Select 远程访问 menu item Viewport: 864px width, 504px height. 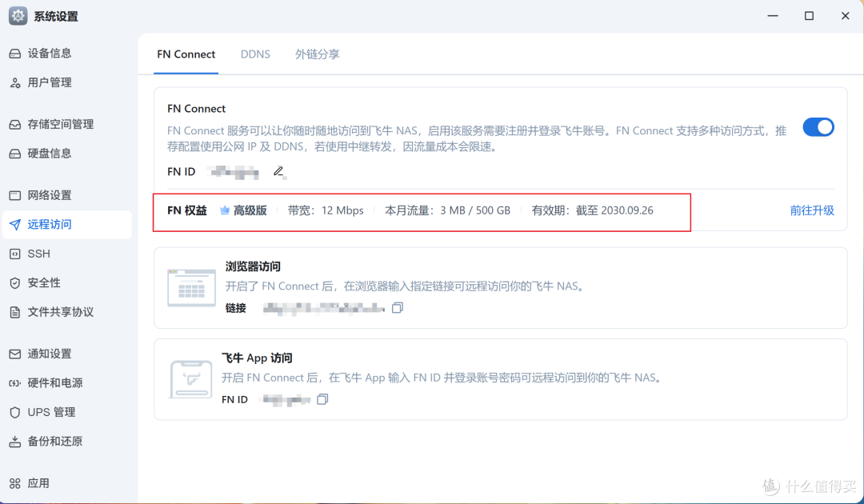coord(66,225)
